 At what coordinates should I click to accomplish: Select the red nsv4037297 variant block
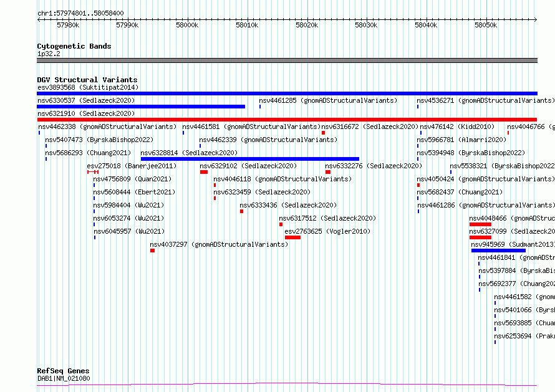click(152, 251)
